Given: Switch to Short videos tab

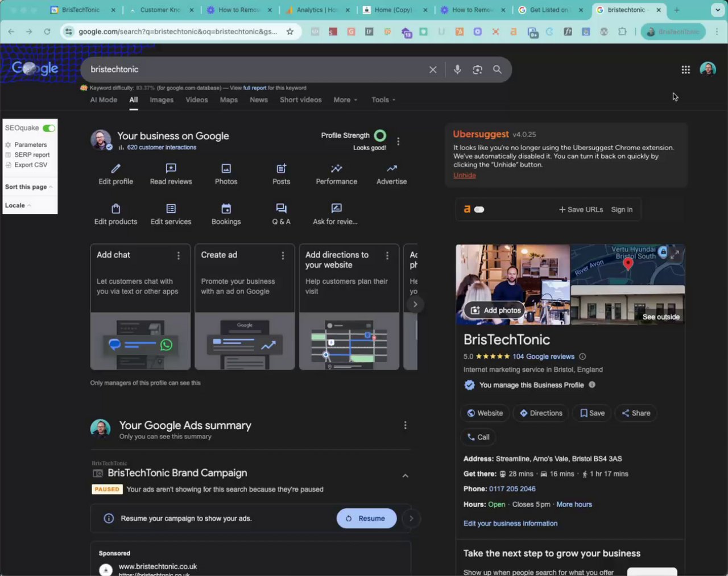Looking at the screenshot, I should tap(301, 100).
